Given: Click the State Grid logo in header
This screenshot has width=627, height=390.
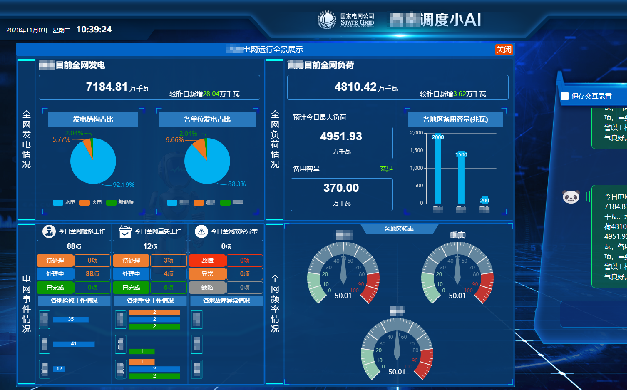Looking at the screenshot, I should [x=327, y=19].
